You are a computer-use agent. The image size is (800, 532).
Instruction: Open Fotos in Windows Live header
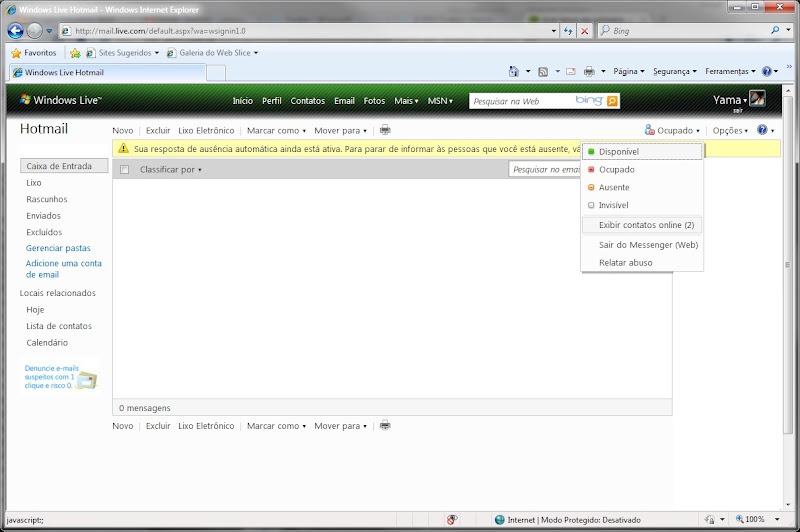click(x=374, y=101)
